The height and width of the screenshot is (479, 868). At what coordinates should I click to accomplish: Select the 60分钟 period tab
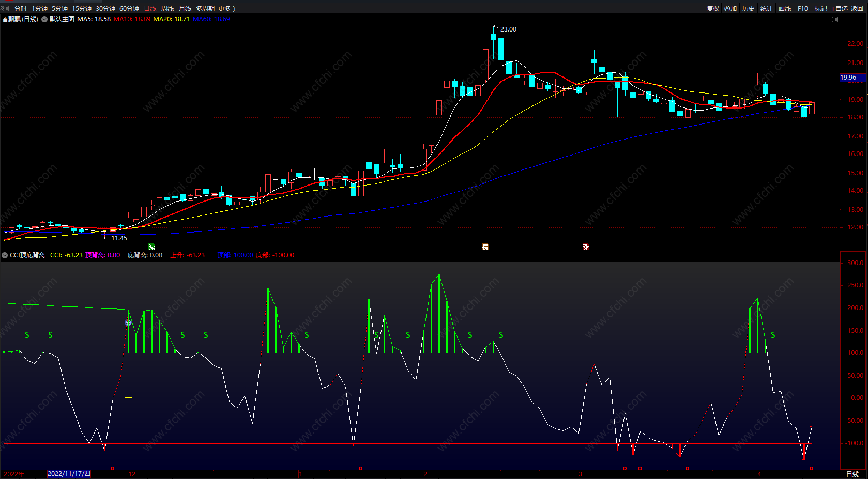coord(129,8)
